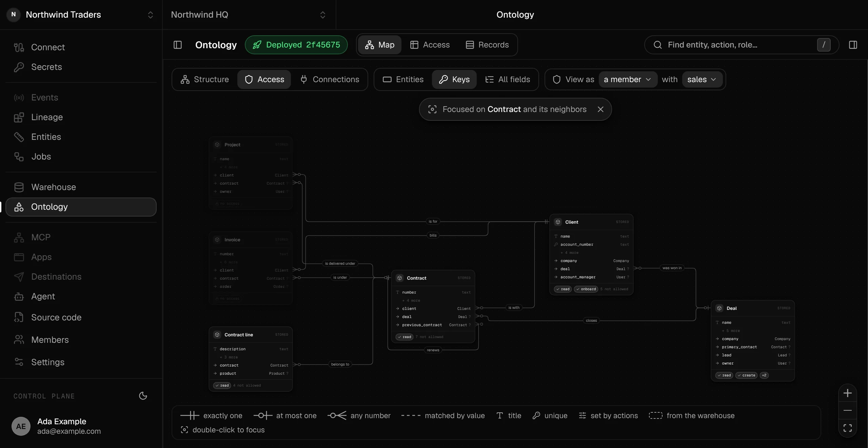Open the 'a member' role dropdown
This screenshot has width=868, height=448.
(x=628, y=79)
